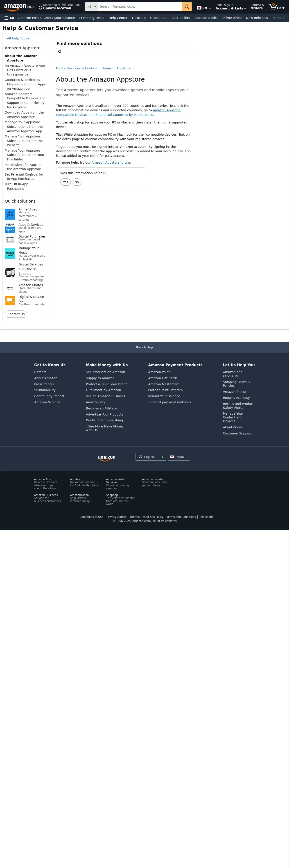Open Permissions for Apps on the Amazon Appstore

(x=24, y=167)
